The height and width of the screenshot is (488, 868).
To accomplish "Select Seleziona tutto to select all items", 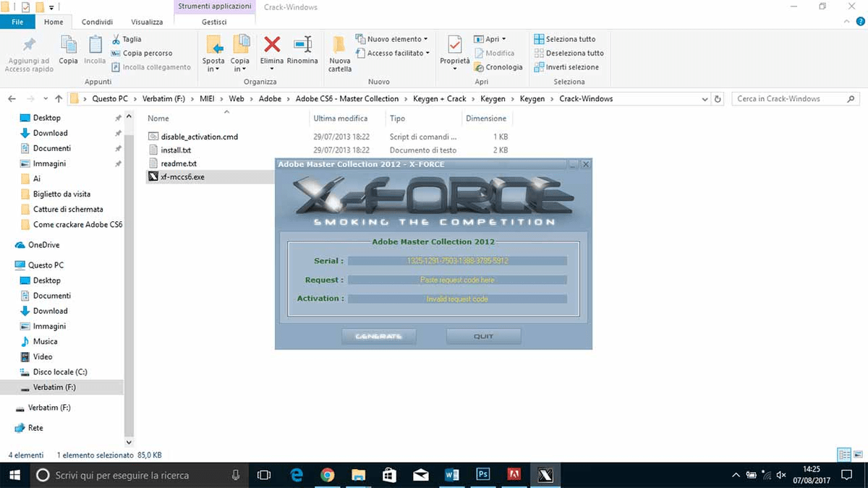I will 569,38.
